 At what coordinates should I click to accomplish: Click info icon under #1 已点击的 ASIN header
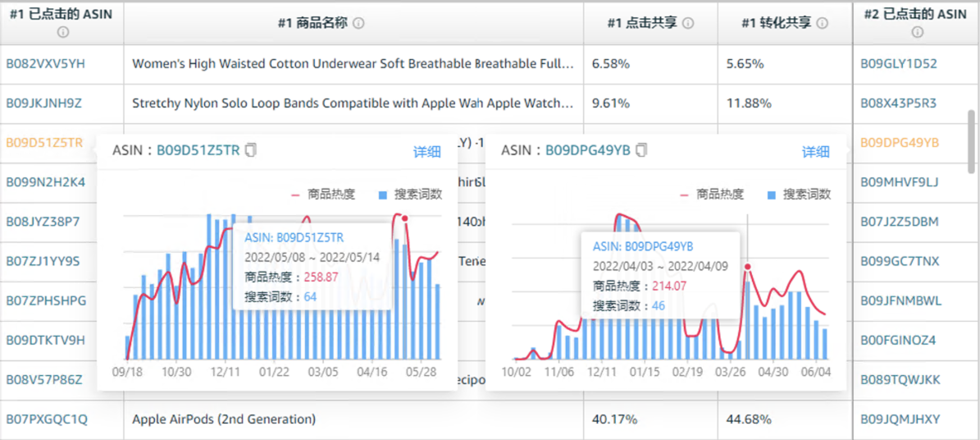tap(63, 32)
